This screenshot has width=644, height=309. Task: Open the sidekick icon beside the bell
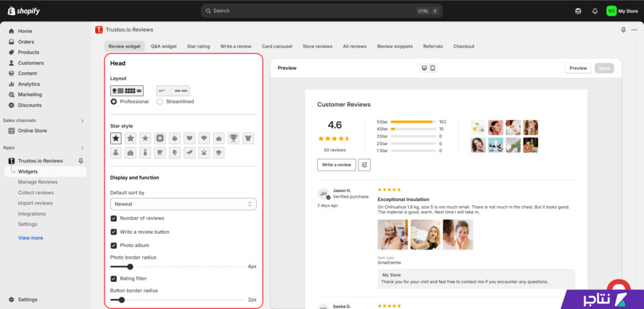[x=579, y=11]
